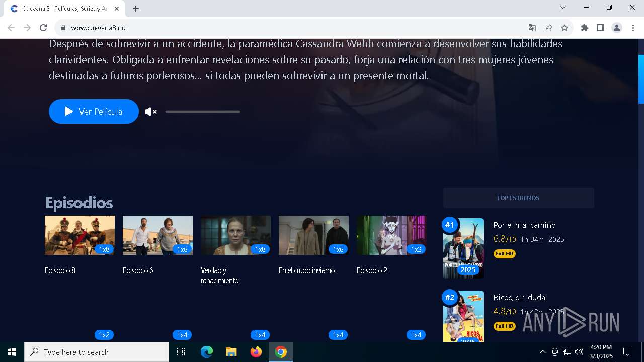Viewport: 644px width, 362px height.
Task: Launch Firefox from the taskbar
Action: pos(256,352)
